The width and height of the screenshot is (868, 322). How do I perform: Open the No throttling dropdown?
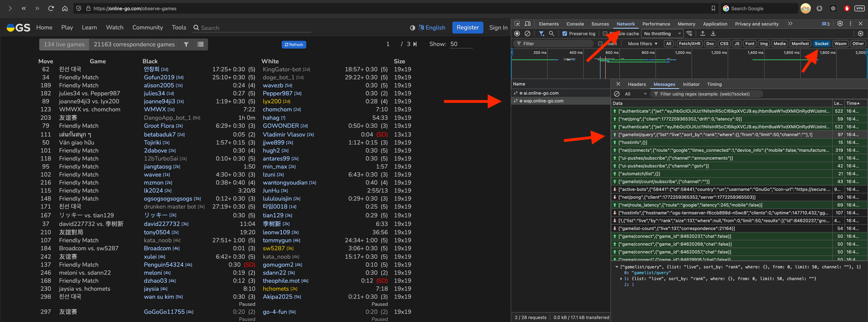(x=662, y=33)
